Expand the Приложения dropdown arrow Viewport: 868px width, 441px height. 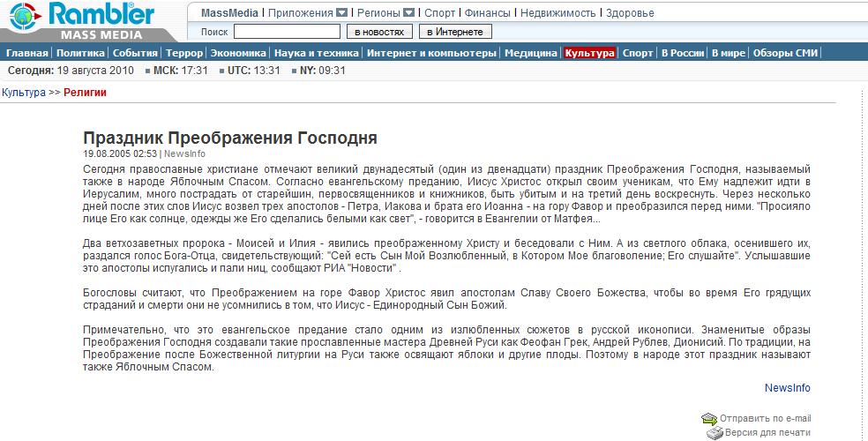[x=342, y=13]
